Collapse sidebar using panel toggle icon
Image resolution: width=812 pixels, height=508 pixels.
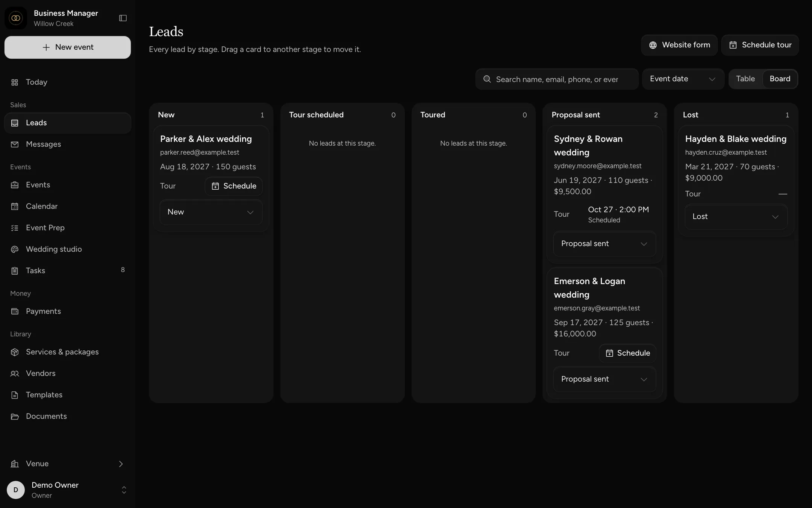123,18
